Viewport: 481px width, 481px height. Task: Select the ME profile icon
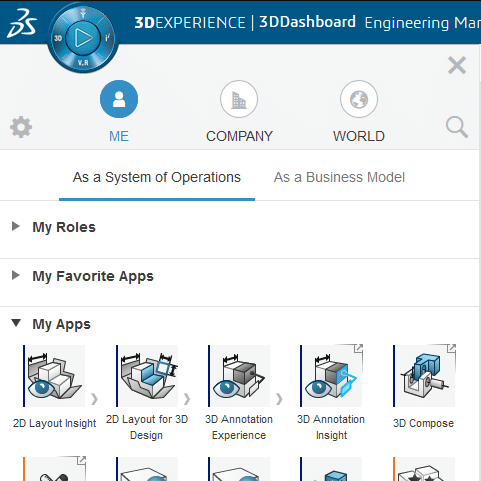[x=119, y=99]
